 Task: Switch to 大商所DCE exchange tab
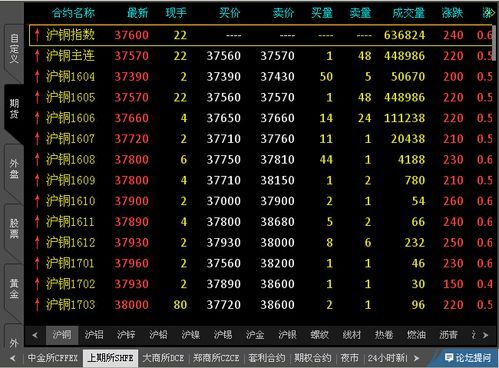(163, 358)
